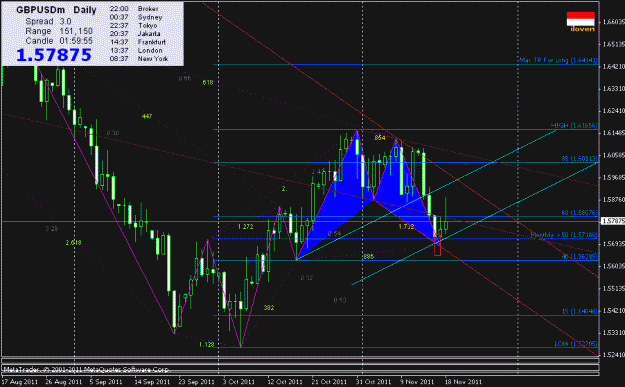Click the 447 ratio label
This screenshot has height=387, width=625.
147,116
